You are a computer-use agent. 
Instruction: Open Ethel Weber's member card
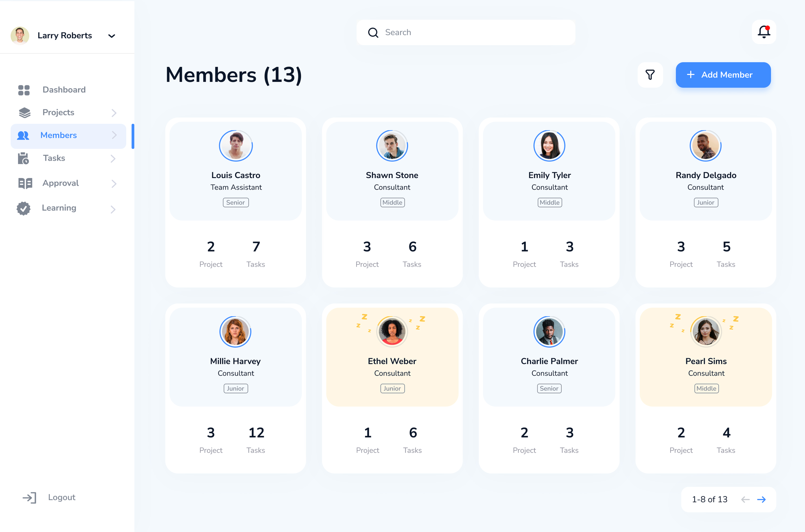coord(392,361)
